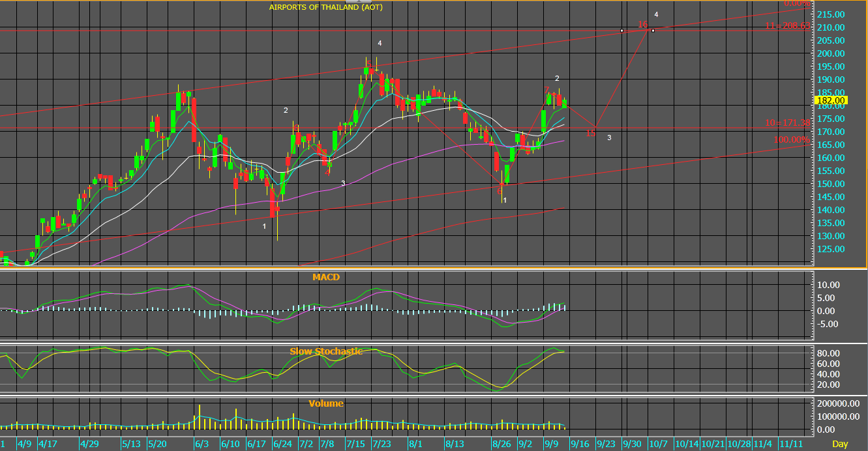868x451 pixels.
Task: Click the 8/26 date axis label
Action: [x=501, y=444]
